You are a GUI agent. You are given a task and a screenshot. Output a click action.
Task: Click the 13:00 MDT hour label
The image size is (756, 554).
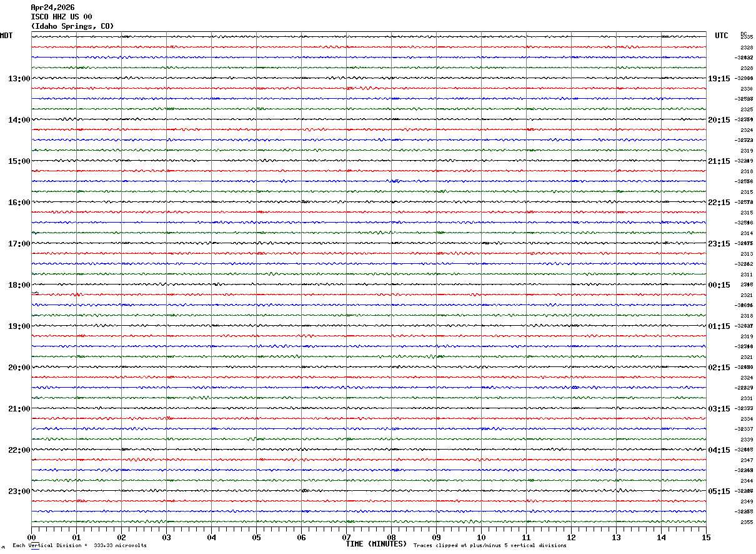coord(19,79)
